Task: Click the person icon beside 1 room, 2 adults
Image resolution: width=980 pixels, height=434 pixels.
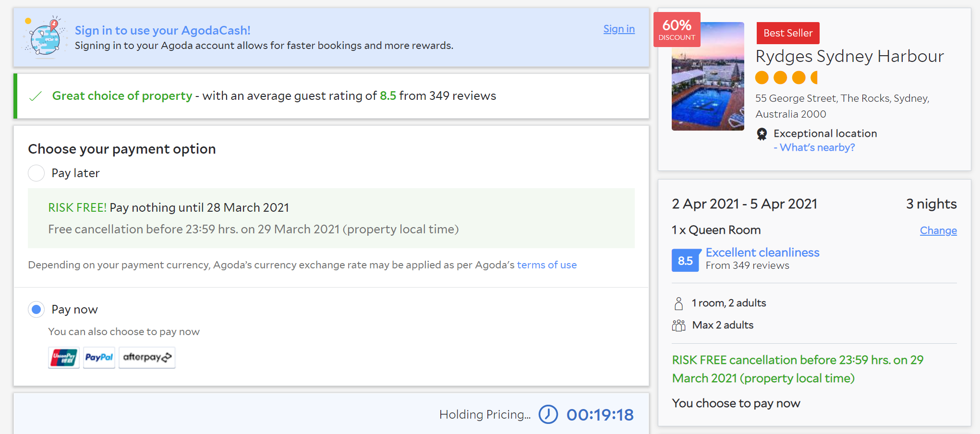Action: 678,303
